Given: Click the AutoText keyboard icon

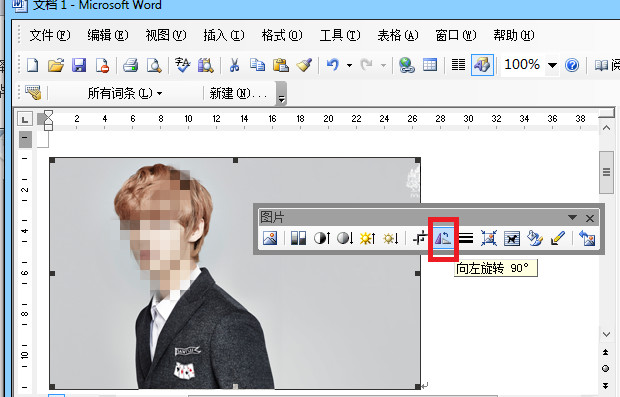Looking at the screenshot, I should tap(33, 93).
